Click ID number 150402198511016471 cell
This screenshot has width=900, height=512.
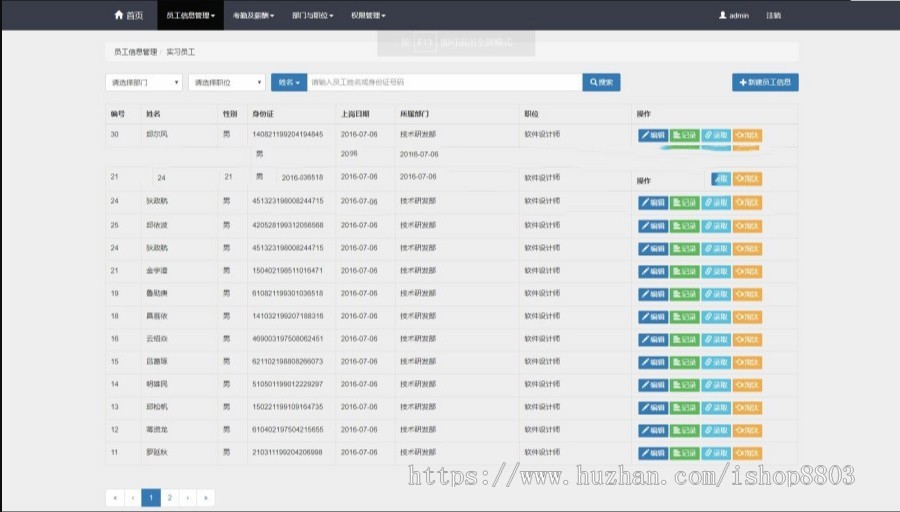point(288,270)
